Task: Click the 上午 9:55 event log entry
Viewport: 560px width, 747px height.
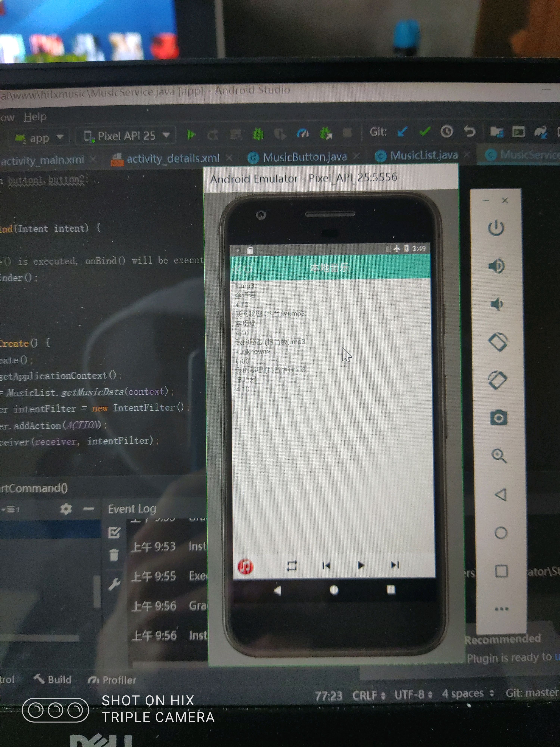Action: pyautogui.click(x=169, y=576)
